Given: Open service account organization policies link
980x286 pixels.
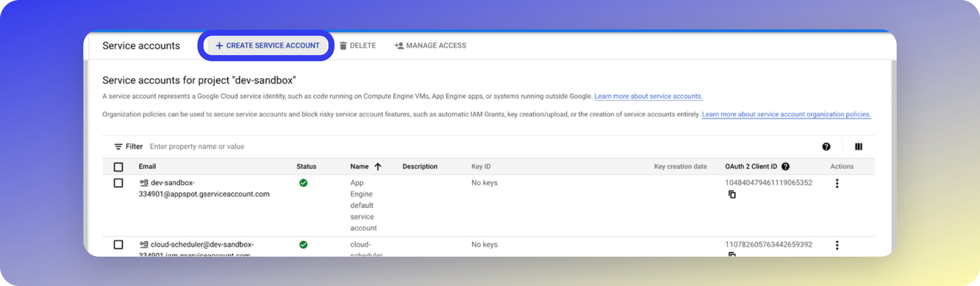Looking at the screenshot, I should click(786, 114).
